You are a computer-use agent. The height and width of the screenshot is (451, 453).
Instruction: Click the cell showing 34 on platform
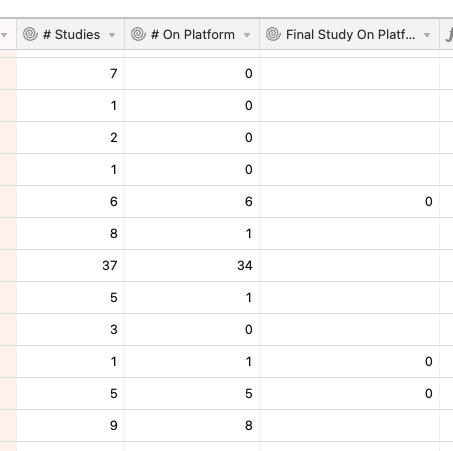(x=192, y=266)
